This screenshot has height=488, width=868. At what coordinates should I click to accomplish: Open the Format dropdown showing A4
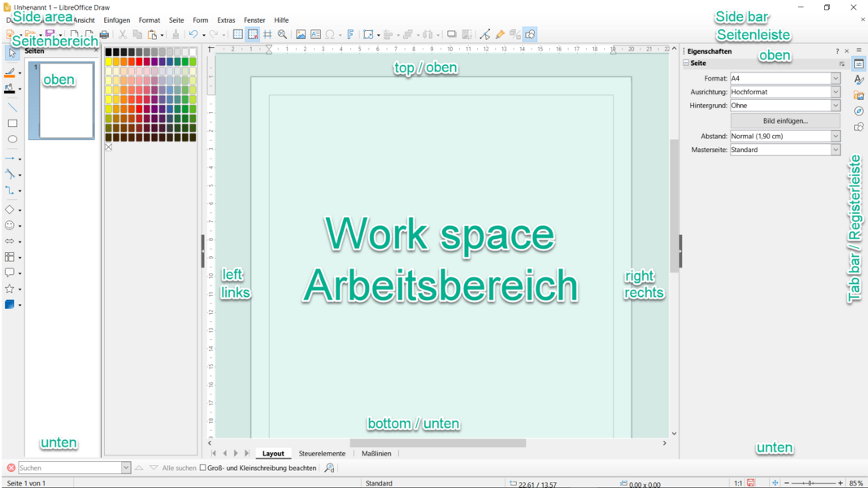coord(835,79)
